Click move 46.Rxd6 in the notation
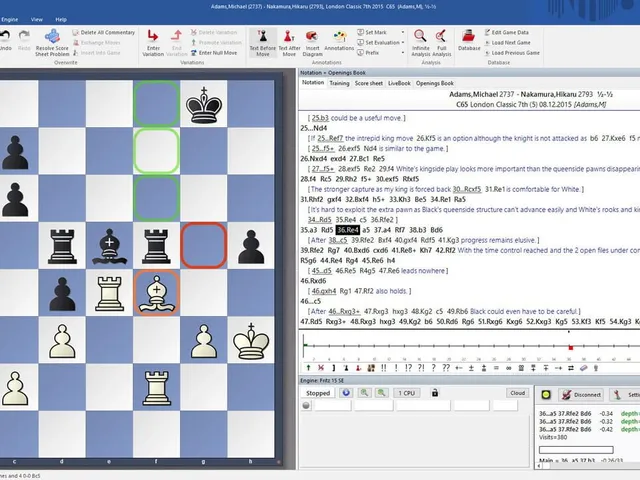 click(x=313, y=281)
